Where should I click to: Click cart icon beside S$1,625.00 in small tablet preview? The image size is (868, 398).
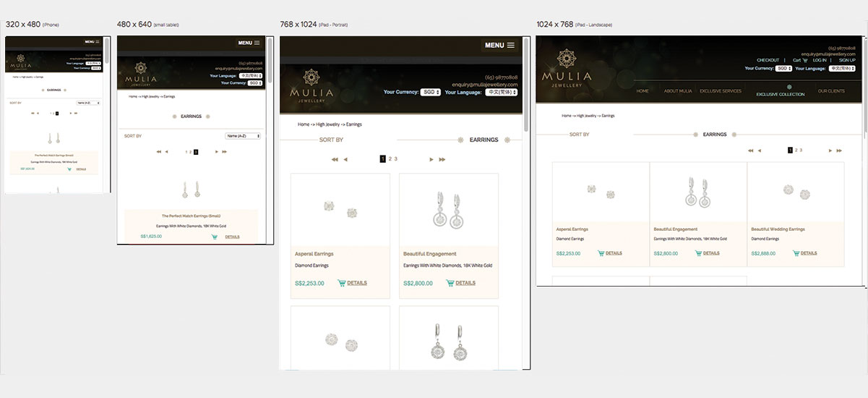pos(215,237)
